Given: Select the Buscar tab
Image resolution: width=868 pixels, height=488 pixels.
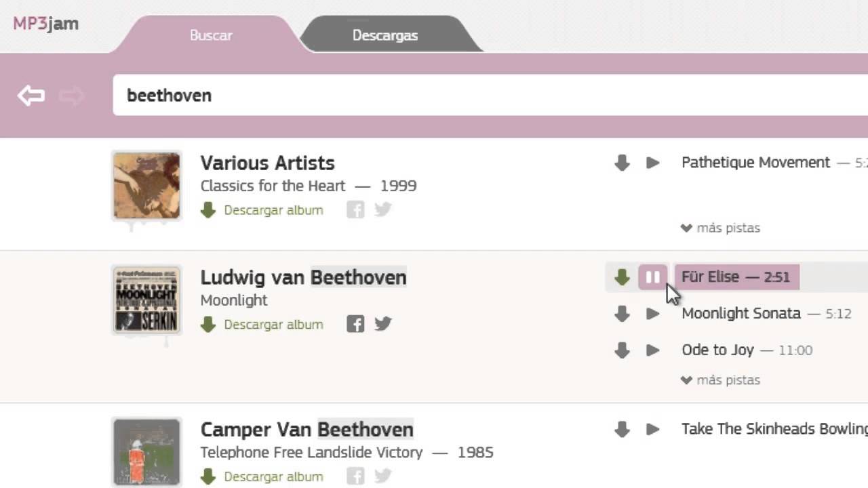Looking at the screenshot, I should click(x=211, y=35).
